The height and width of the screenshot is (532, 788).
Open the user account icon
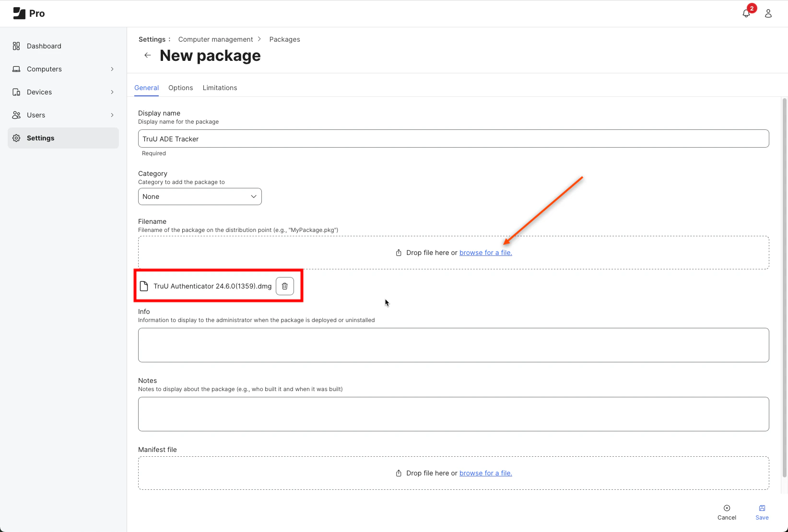pyautogui.click(x=768, y=13)
